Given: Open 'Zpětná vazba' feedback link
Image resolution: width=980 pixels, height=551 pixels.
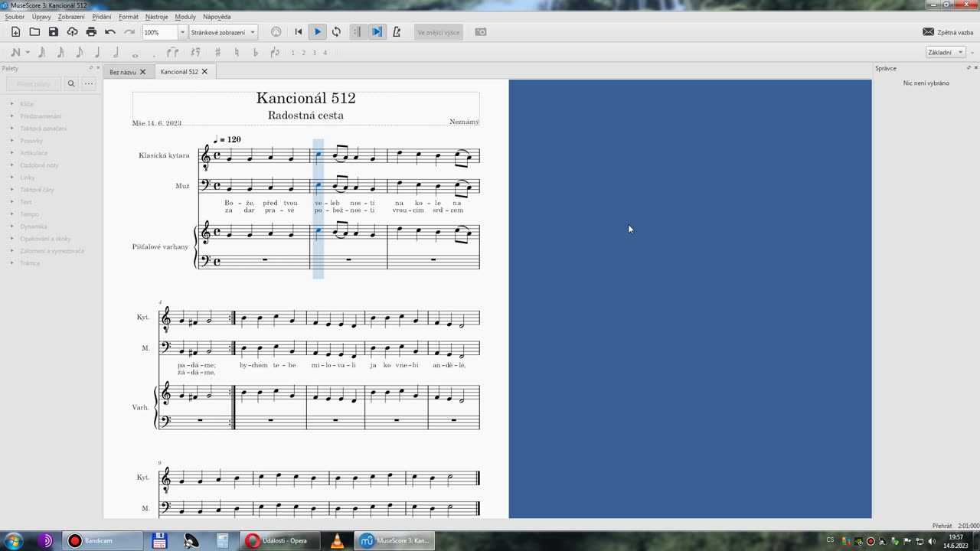Looking at the screenshot, I should point(949,32).
